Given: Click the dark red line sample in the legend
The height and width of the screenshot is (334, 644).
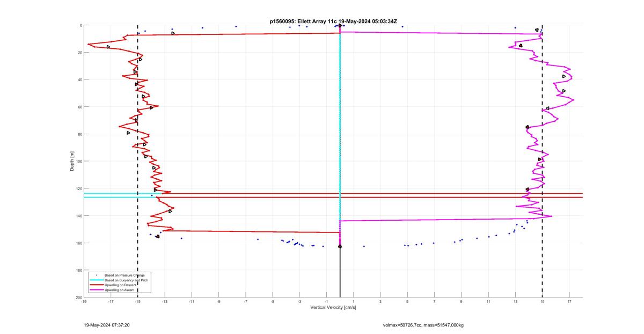Looking at the screenshot, I should point(96,285).
